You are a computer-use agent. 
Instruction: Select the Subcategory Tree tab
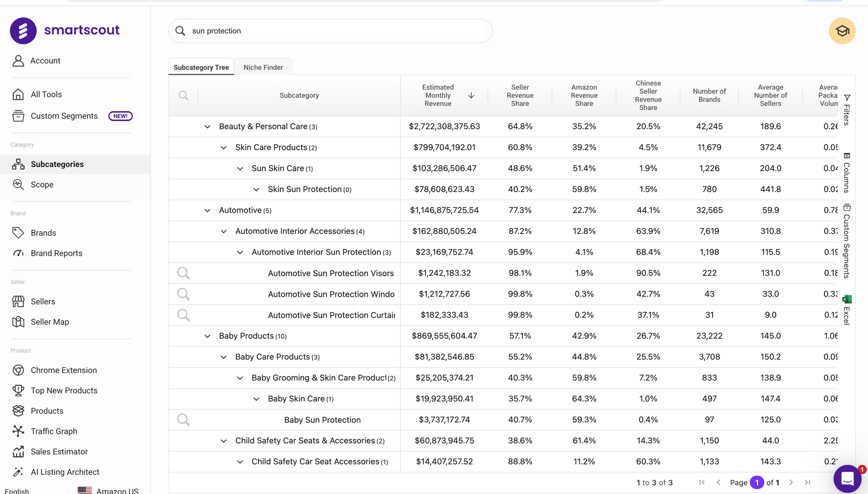[201, 67]
